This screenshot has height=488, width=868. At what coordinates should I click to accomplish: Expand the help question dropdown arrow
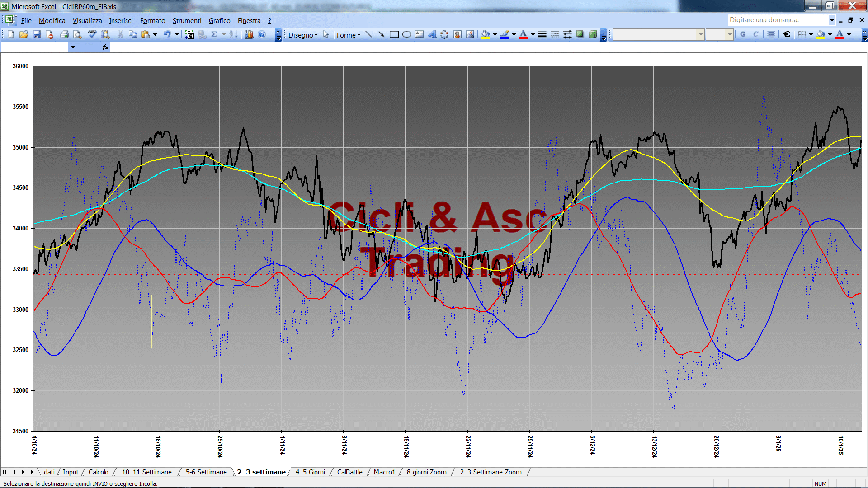click(x=831, y=20)
